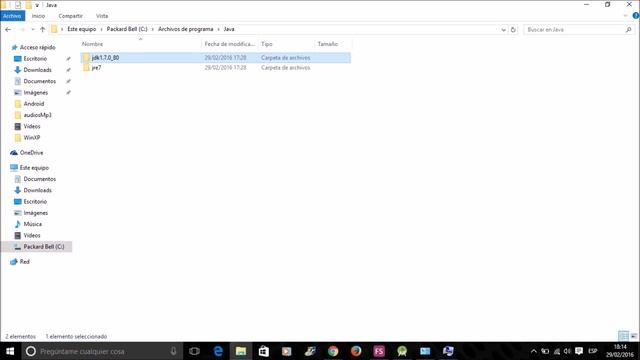This screenshot has height=360, width=640.
Task: Open the Windows Start menu
Action: (x=10, y=351)
